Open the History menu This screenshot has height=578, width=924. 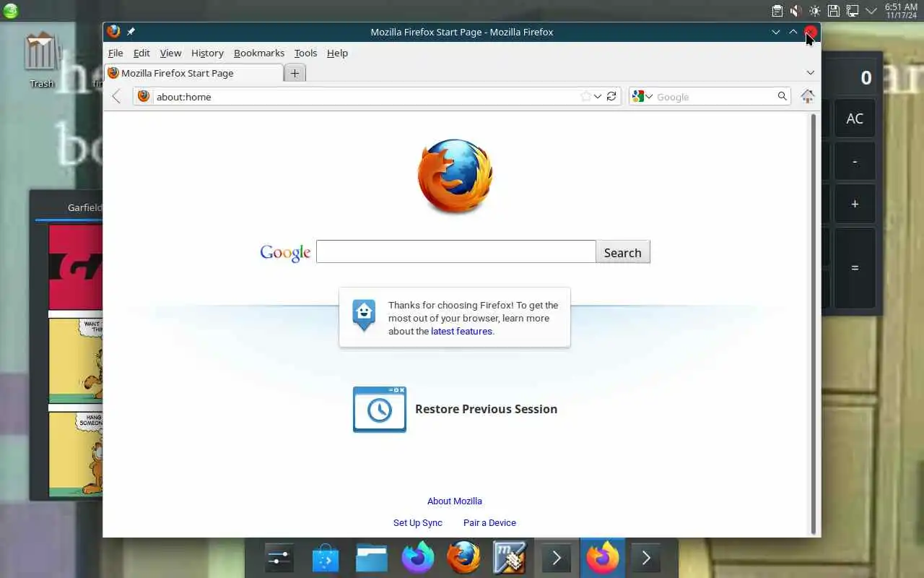pyautogui.click(x=207, y=53)
